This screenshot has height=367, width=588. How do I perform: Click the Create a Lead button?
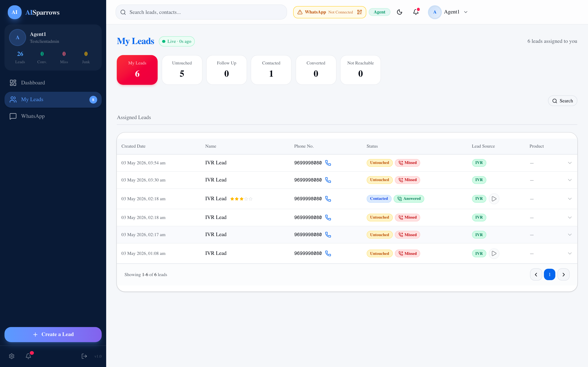click(53, 334)
